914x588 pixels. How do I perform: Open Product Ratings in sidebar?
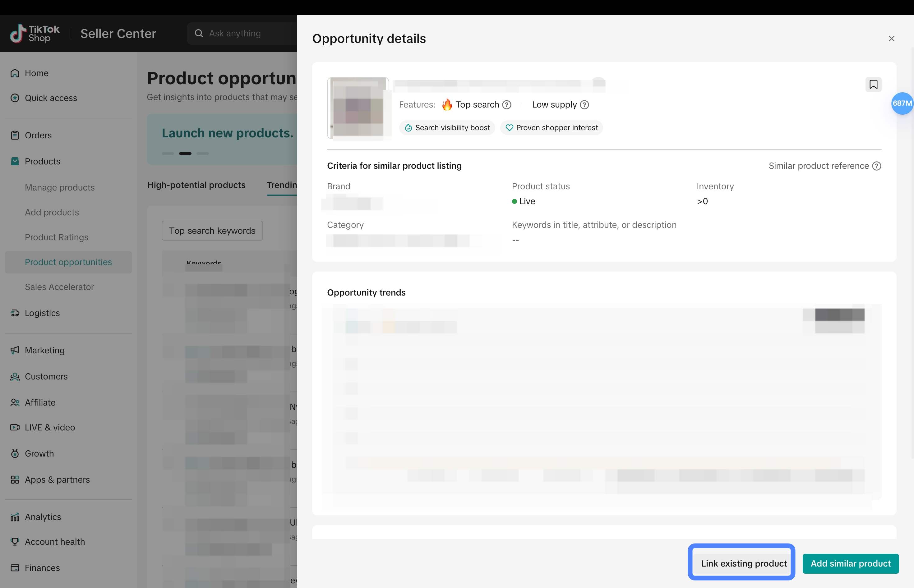pos(57,237)
